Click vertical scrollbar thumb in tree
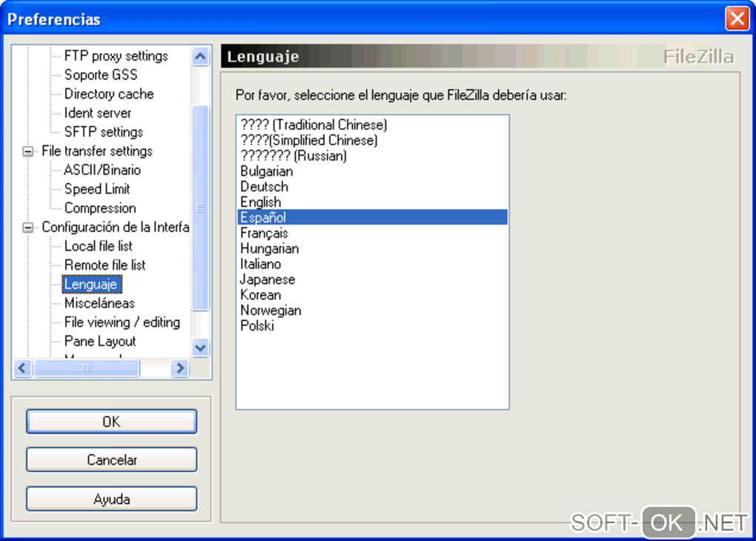Image resolution: width=756 pixels, height=541 pixels. point(201,208)
